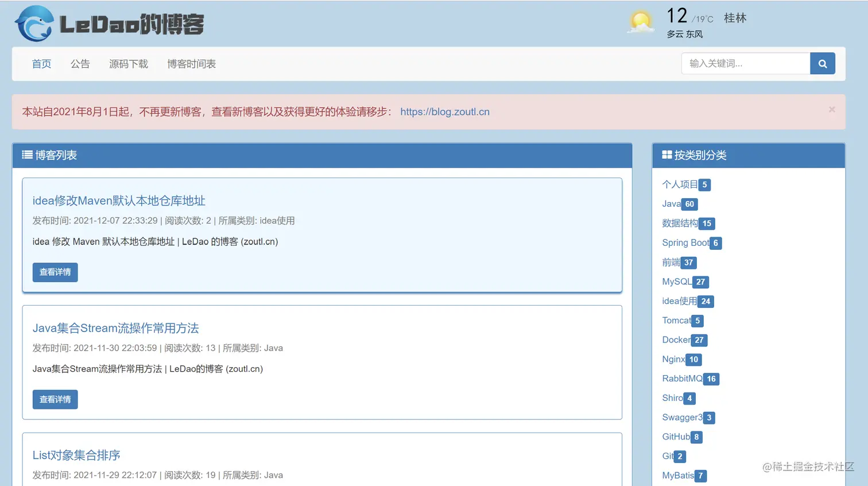Go to 源码下载 page
Image resolution: width=868 pixels, height=486 pixels.
pos(129,64)
